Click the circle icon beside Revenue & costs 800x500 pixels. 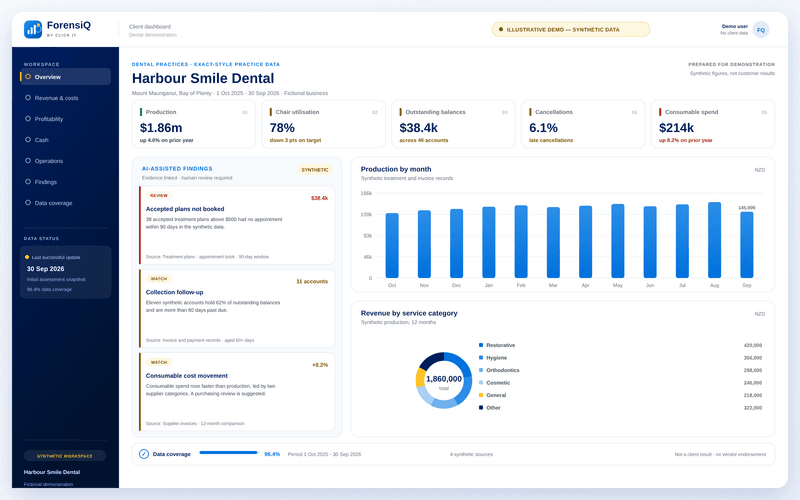(28, 97)
